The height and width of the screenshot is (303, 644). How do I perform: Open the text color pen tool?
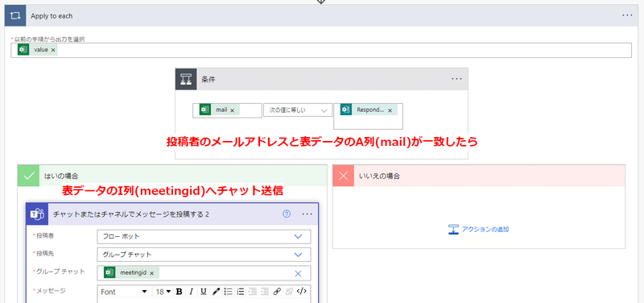click(x=216, y=292)
